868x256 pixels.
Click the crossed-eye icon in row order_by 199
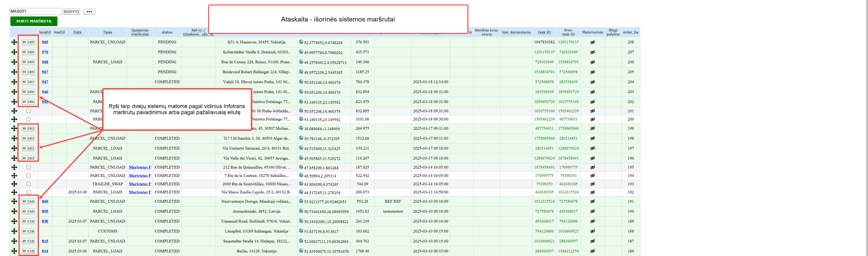(592, 128)
